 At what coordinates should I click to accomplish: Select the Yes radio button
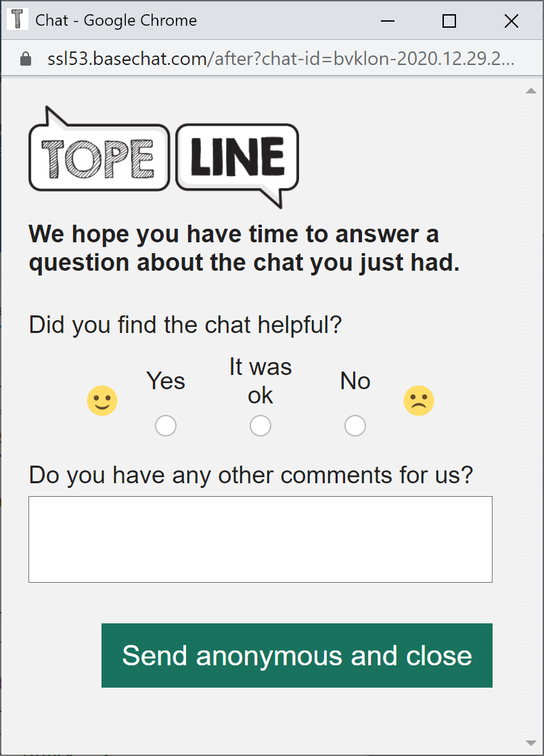(165, 425)
